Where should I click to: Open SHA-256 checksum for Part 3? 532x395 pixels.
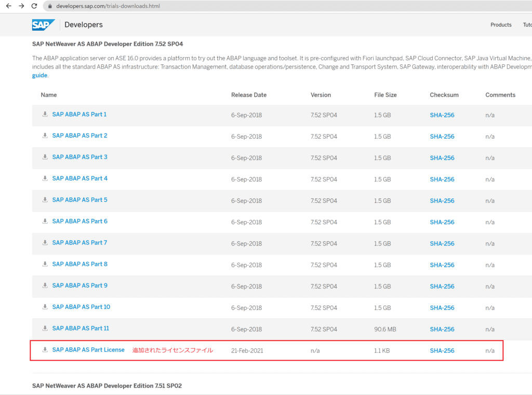442,158
